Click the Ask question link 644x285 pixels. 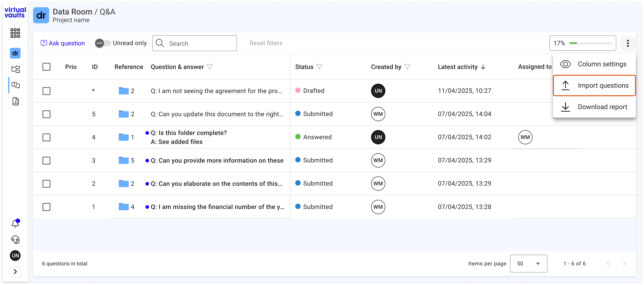pyautogui.click(x=63, y=43)
